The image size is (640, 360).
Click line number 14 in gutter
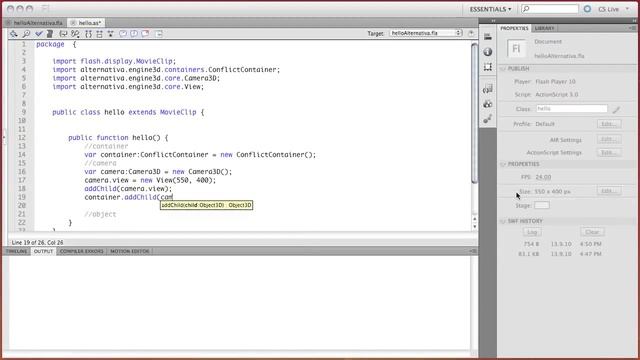coord(21,155)
